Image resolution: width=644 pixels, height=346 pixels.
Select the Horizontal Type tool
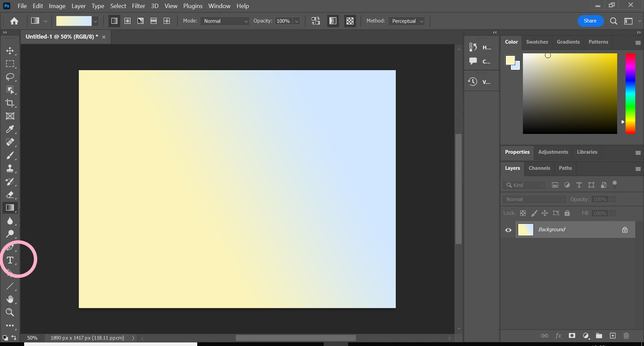point(10,260)
